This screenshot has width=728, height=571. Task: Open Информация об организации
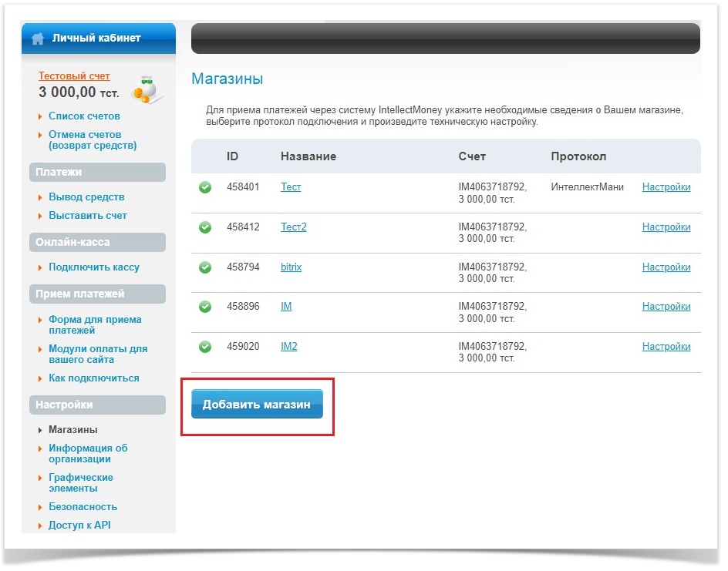click(88, 454)
